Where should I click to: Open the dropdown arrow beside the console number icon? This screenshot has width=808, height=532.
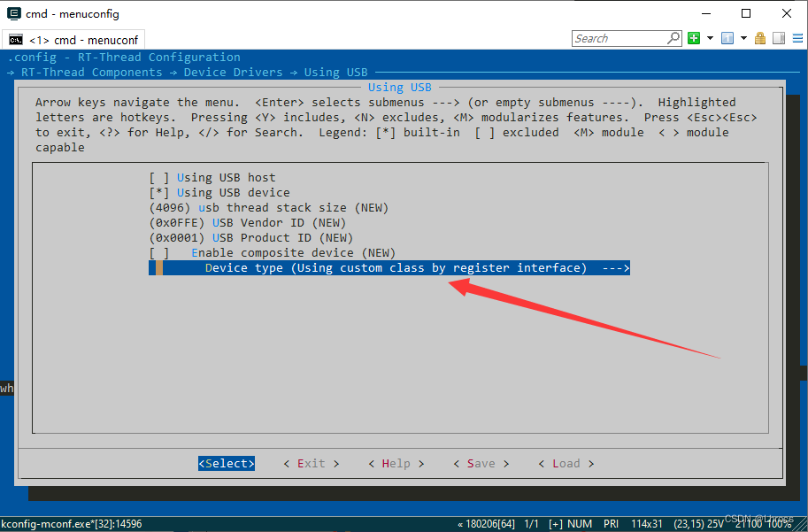coord(743,38)
